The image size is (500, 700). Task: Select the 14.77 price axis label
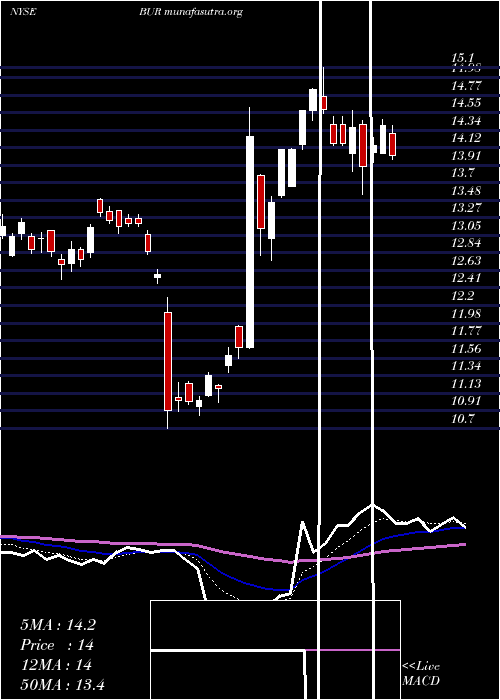coord(466,85)
